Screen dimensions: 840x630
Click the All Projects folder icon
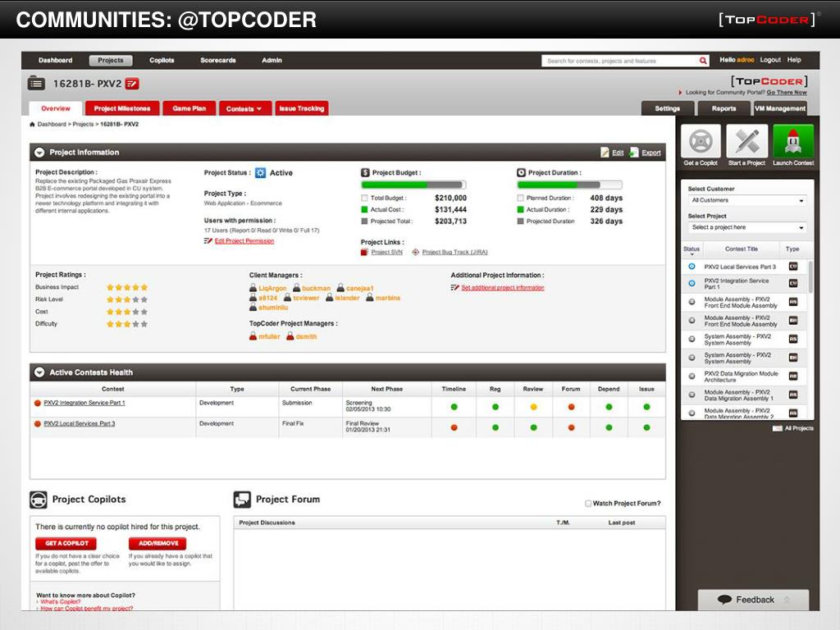[x=778, y=428]
